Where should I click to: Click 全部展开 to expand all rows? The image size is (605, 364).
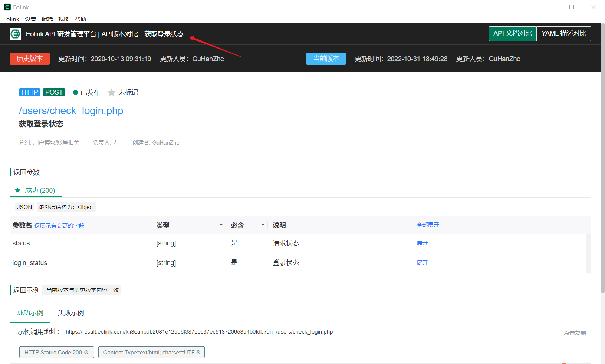428,225
